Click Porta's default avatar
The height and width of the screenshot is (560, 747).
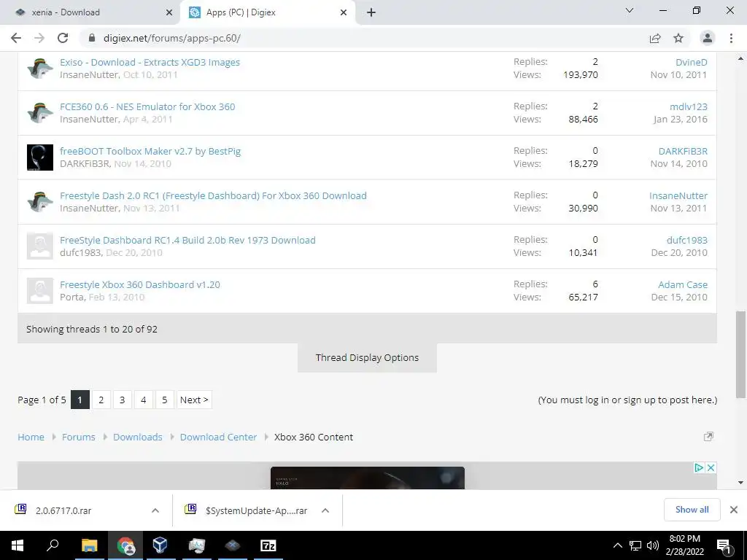39,291
